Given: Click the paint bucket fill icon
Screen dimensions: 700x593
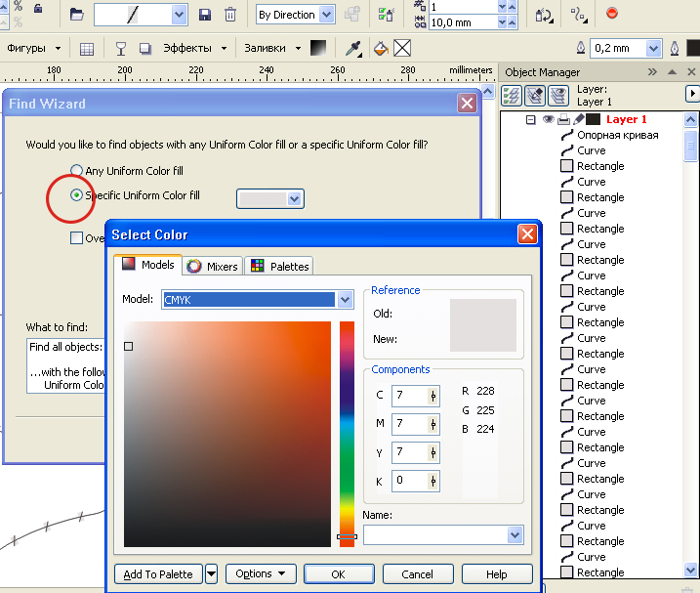Looking at the screenshot, I should [381, 48].
